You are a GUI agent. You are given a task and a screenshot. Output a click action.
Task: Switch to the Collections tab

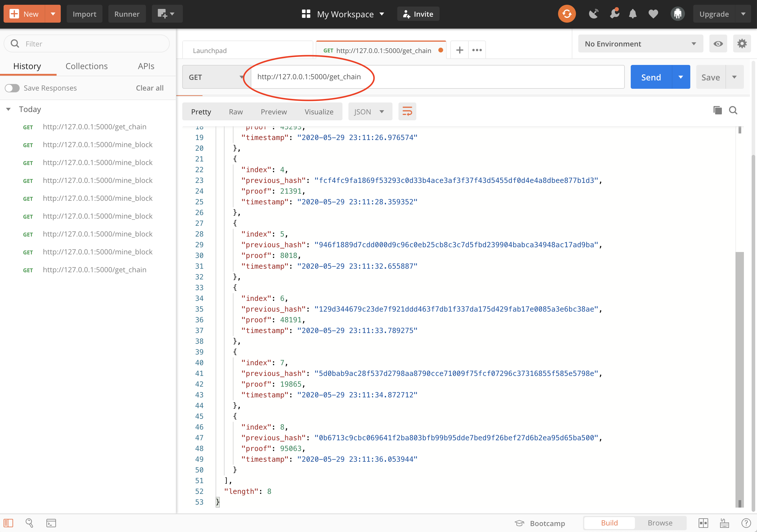tap(86, 66)
